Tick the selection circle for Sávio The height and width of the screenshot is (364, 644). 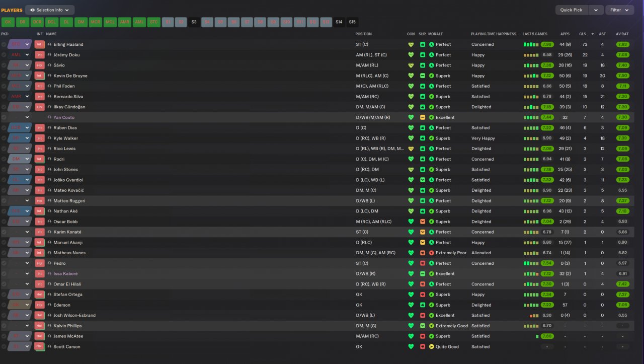4,65
